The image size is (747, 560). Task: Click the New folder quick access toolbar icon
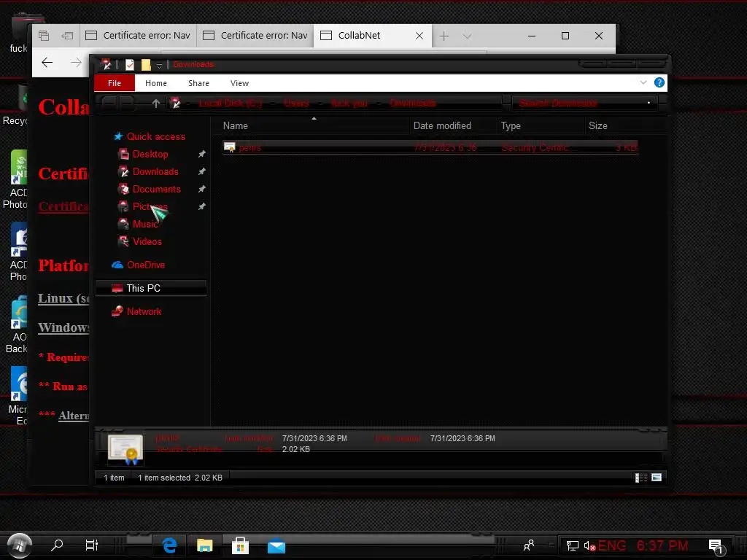[146, 64]
